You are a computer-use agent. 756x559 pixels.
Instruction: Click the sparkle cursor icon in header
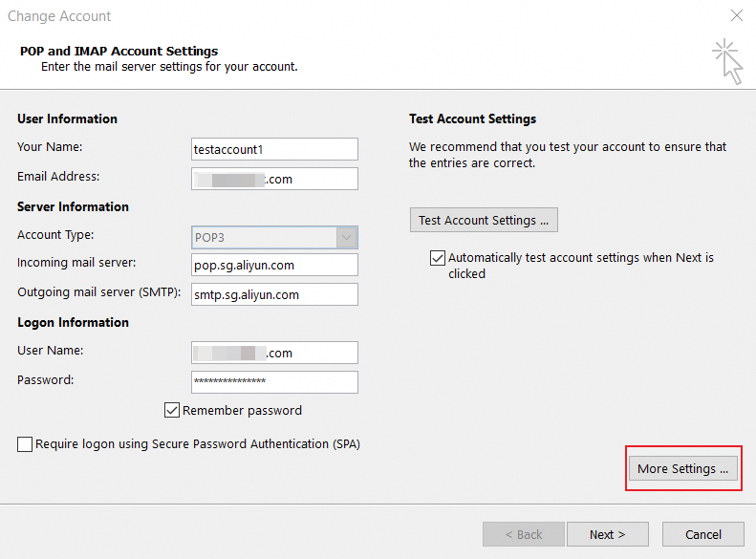(x=729, y=61)
